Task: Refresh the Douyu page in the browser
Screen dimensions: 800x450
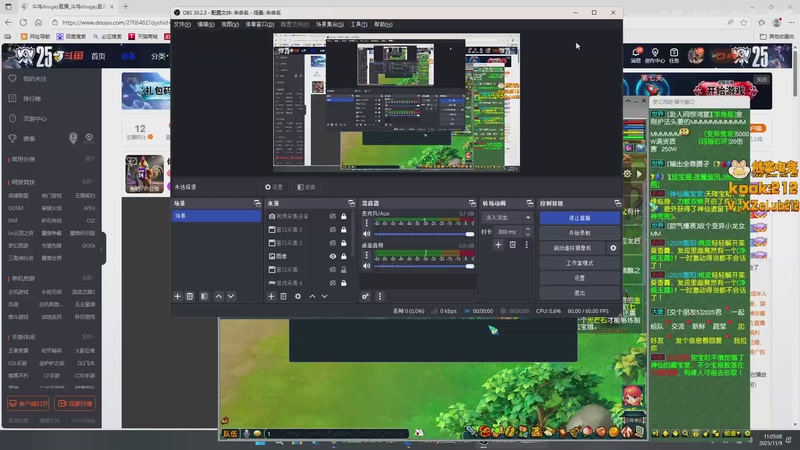Action: click(23, 22)
